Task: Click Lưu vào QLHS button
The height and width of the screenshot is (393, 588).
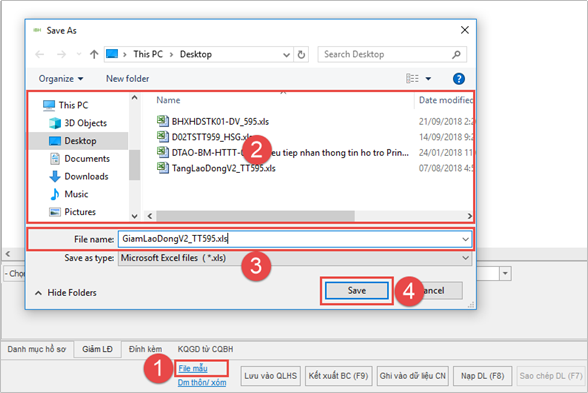Action: [270, 376]
